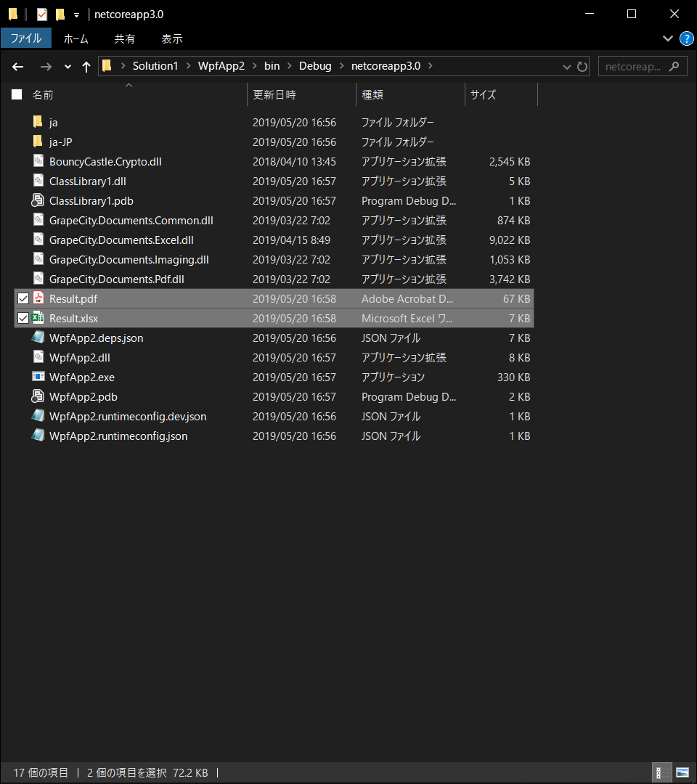This screenshot has width=697, height=784.
Task: Click the GrapeCity.Documents.Pdf.dll icon
Action: click(x=38, y=279)
